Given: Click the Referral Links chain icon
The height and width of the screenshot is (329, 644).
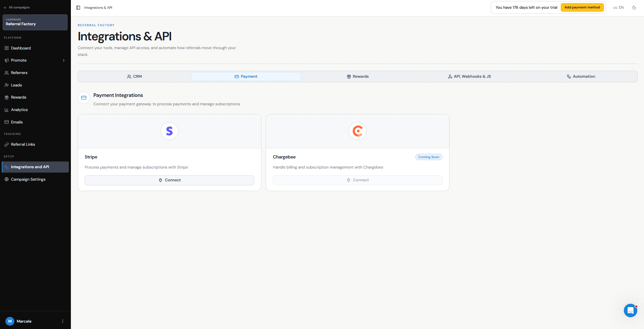Looking at the screenshot, I should [x=6, y=144].
